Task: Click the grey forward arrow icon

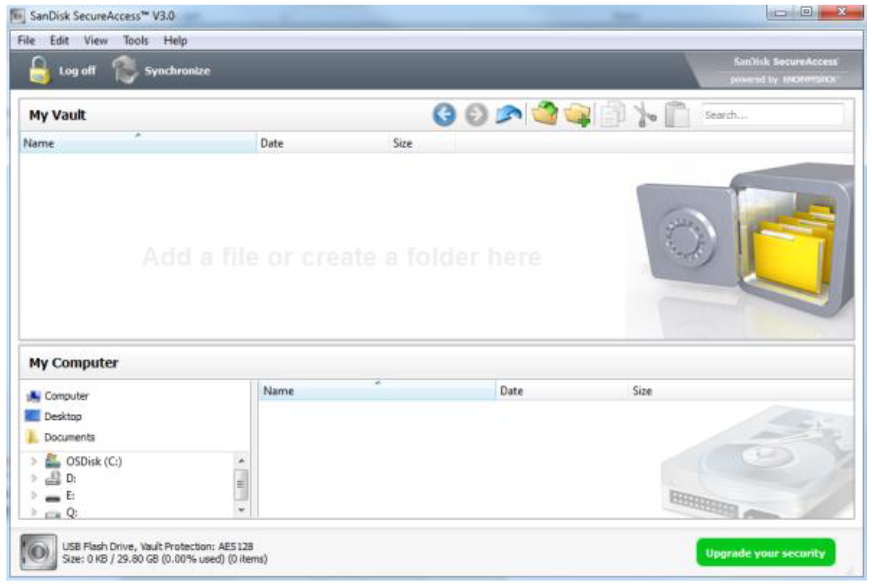Action: [x=476, y=115]
